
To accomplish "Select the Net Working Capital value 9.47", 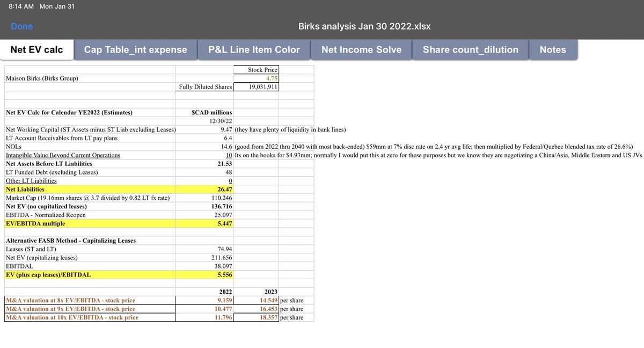I will [204, 129].
